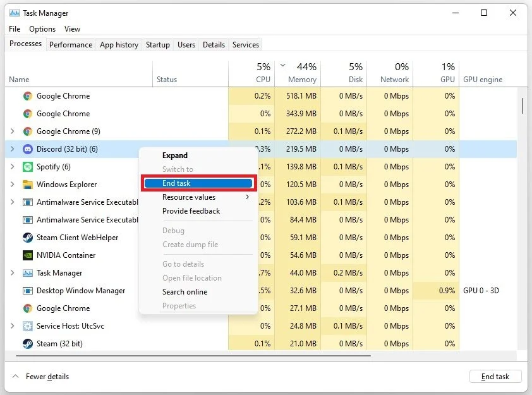Viewport: 532px width, 395px height.
Task: Switch to the App history tab
Action: click(x=119, y=45)
